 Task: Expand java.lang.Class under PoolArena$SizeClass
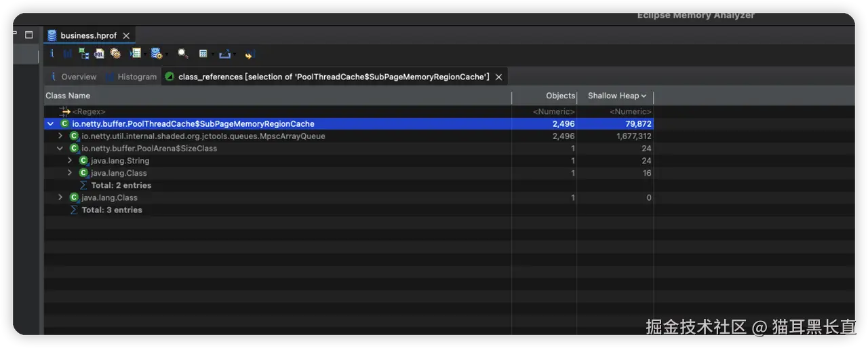click(70, 173)
